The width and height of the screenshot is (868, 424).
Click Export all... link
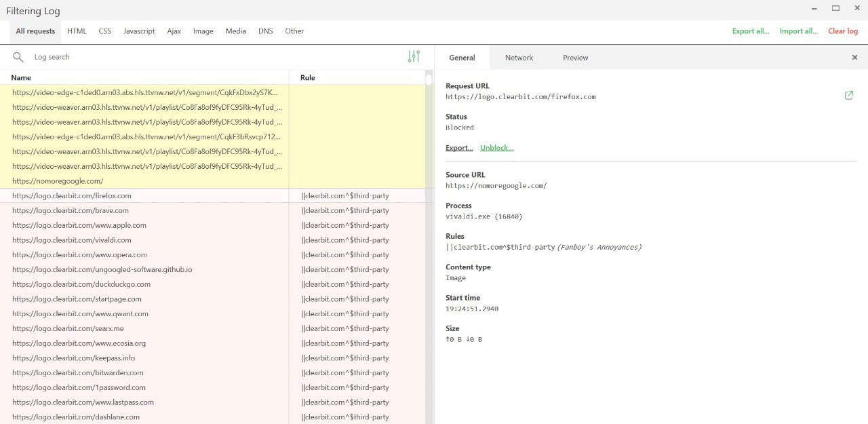pyautogui.click(x=751, y=31)
